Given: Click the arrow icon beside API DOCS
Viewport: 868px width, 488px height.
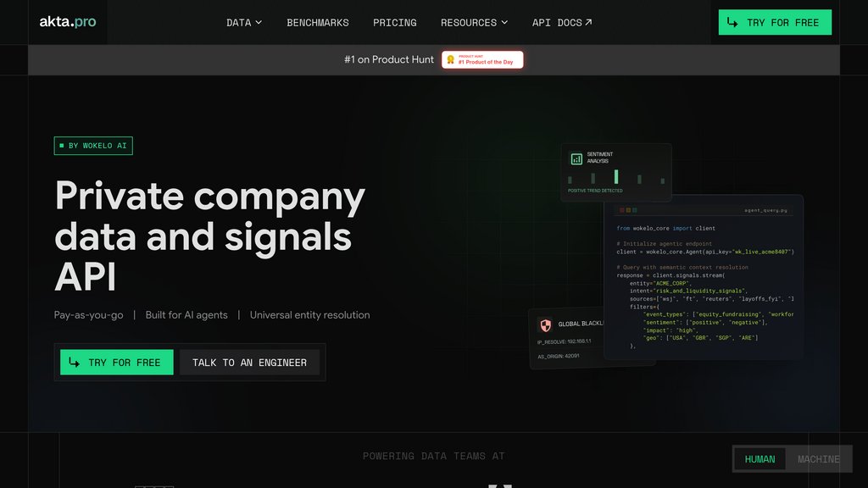Looking at the screenshot, I should click(x=588, y=22).
